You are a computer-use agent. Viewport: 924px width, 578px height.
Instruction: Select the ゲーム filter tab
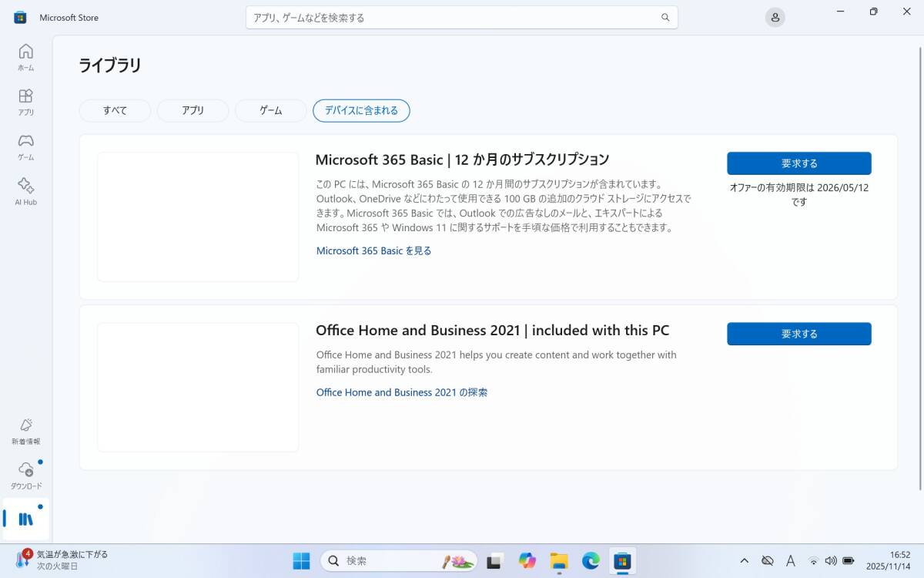[270, 110]
